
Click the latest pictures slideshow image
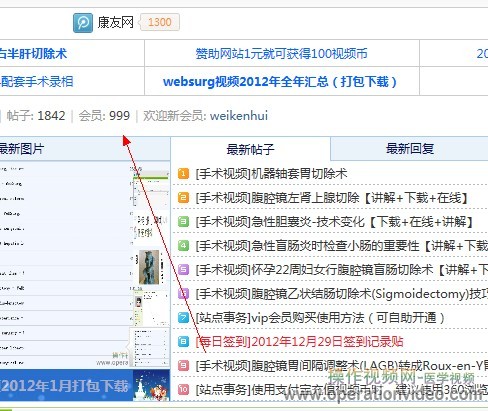(64, 265)
